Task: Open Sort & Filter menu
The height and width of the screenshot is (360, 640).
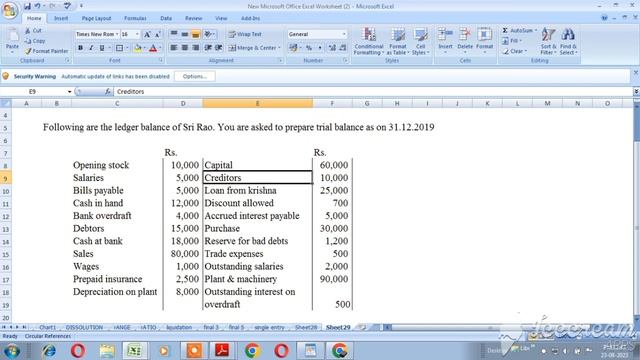Action: click(x=548, y=41)
